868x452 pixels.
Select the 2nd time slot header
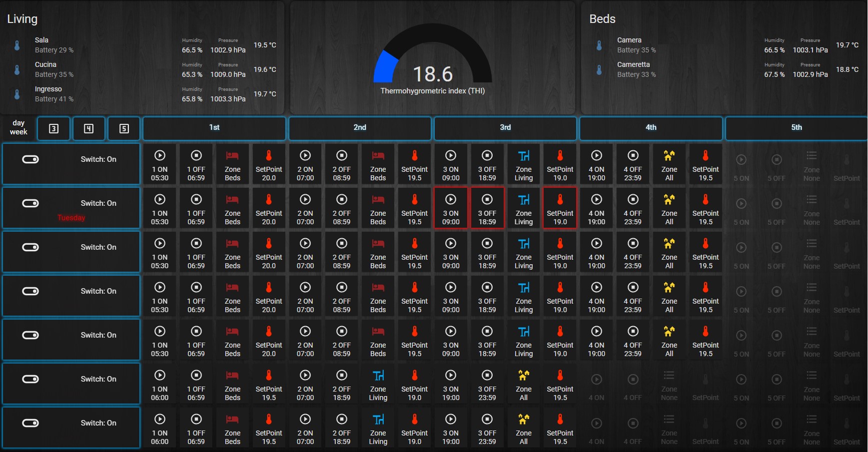[360, 128]
